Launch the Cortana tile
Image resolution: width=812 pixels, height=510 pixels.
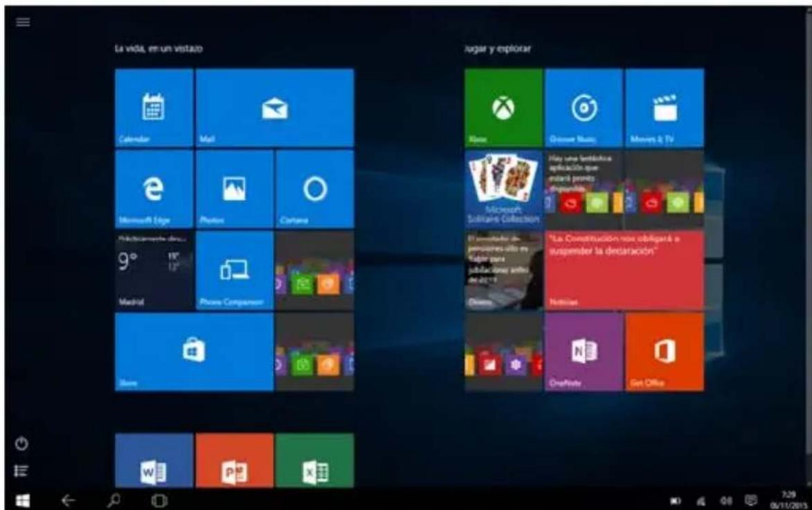(x=314, y=188)
